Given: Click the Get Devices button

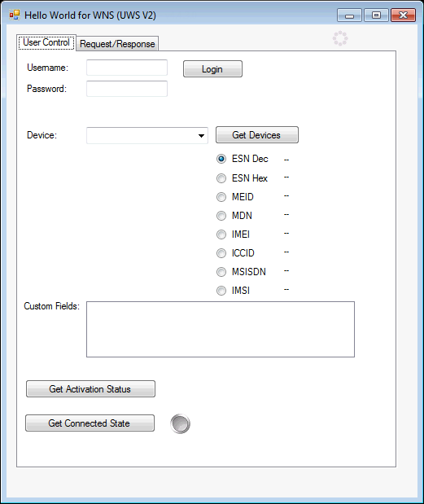Looking at the screenshot, I should click(x=257, y=134).
